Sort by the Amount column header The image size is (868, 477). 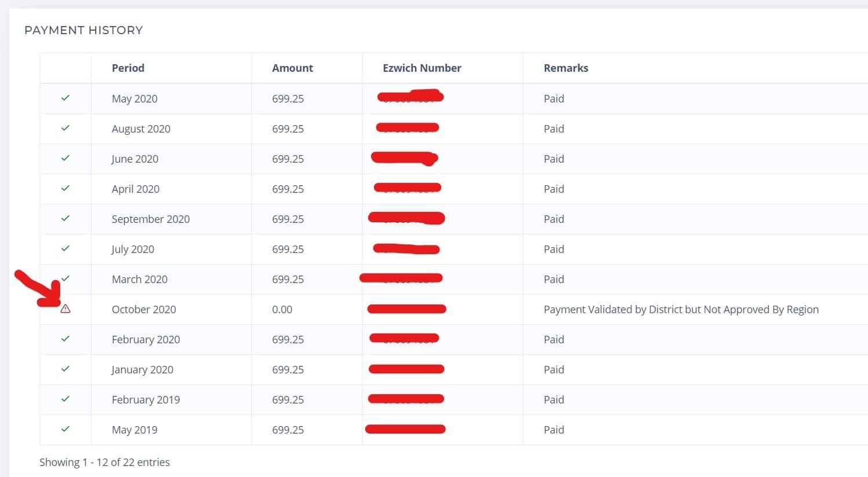292,68
